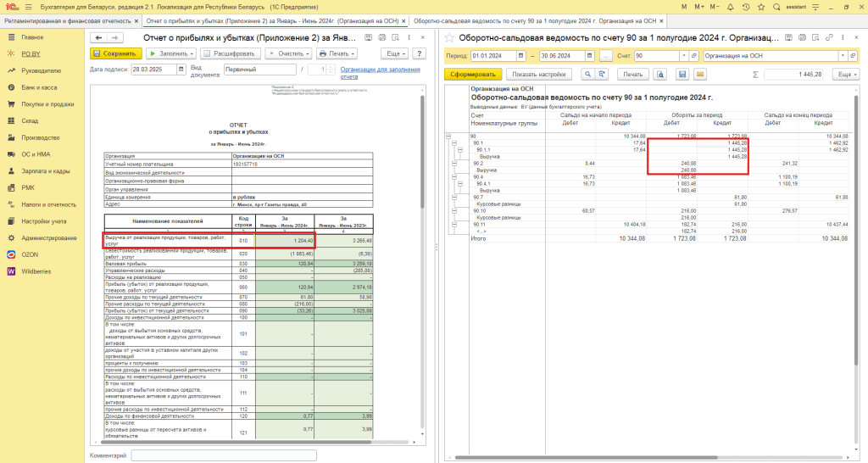Open Главное section in sidebar
The width and height of the screenshot is (868, 463).
32,37
